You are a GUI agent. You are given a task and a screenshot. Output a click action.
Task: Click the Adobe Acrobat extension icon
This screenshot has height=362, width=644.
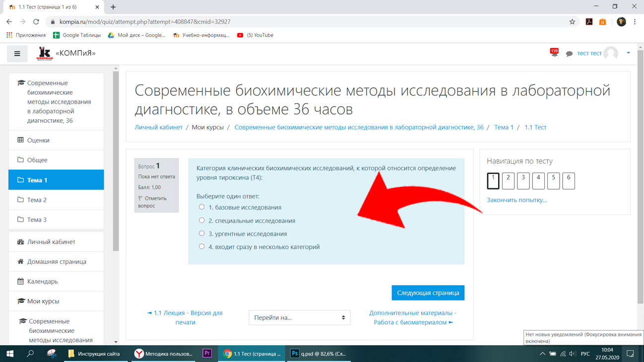pyautogui.click(x=589, y=22)
